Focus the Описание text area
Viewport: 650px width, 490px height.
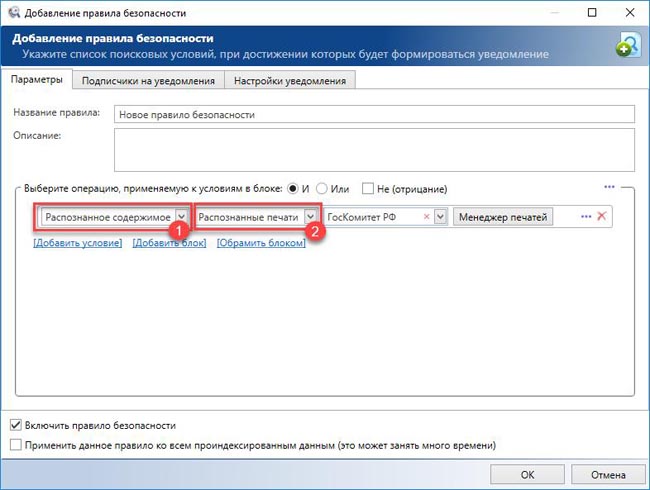click(x=374, y=150)
